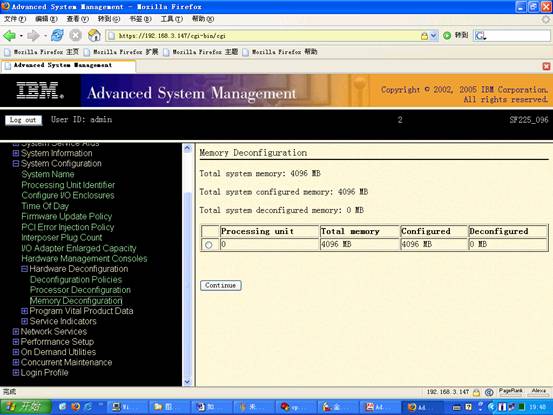Go back with the green back arrow
Image resolution: width=553 pixels, height=415 pixels.
tap(10, 36)
